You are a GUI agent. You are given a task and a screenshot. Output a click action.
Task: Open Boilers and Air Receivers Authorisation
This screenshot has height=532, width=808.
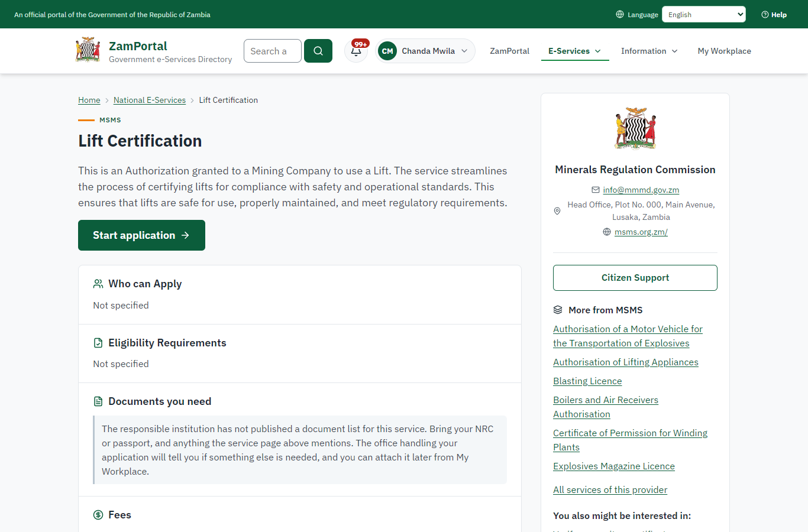pos(606,407)
